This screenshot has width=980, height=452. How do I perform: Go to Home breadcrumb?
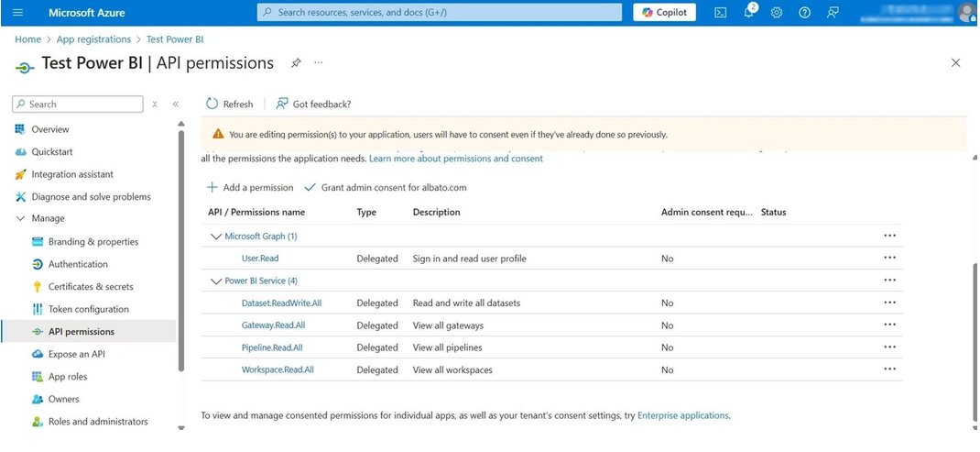click(x=28, y=39)
